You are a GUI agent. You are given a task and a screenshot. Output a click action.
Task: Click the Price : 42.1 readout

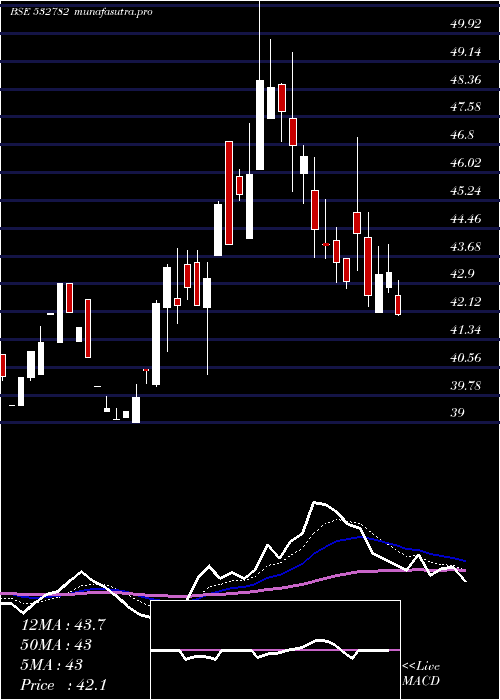coord(64,685)
